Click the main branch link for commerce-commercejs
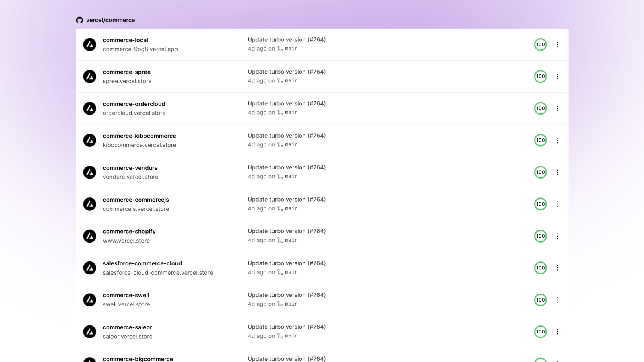This screenshot has width=644, height=362. (x=291, y=208)
